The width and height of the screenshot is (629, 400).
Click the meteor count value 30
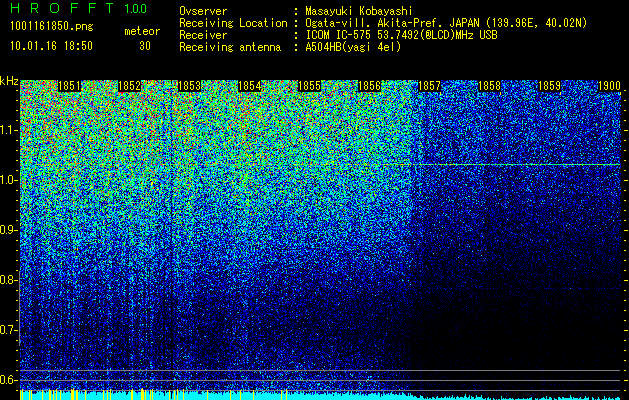point(145,46)
